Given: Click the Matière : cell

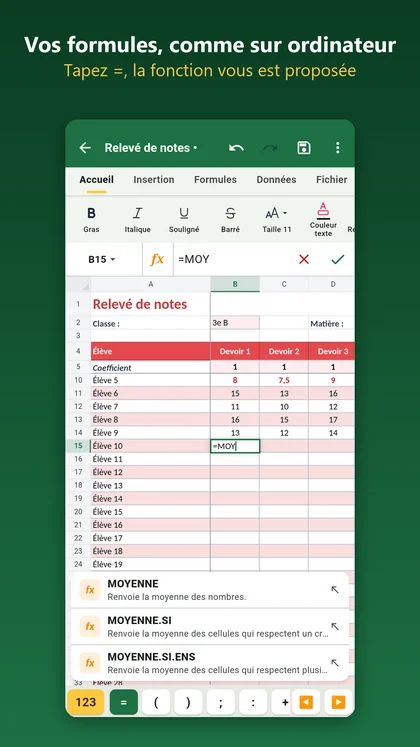Looking at the screenshot, I should point(331,323).
